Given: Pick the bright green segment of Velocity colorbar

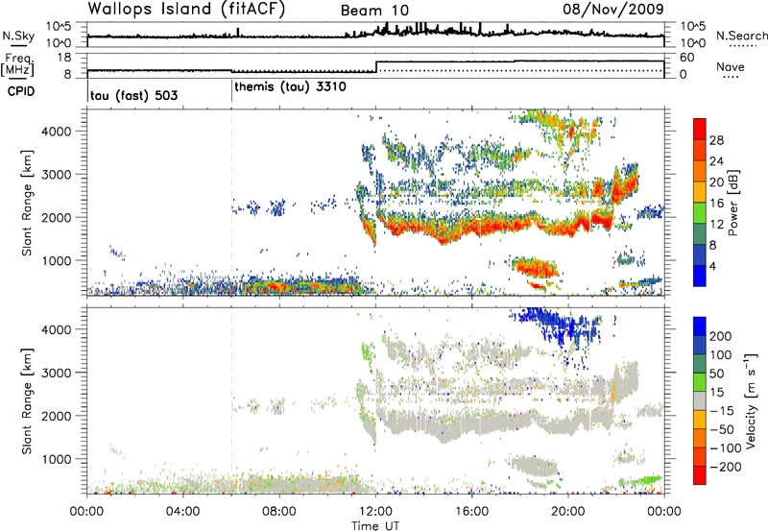Looking at the screenshot, I should [700, 382].
